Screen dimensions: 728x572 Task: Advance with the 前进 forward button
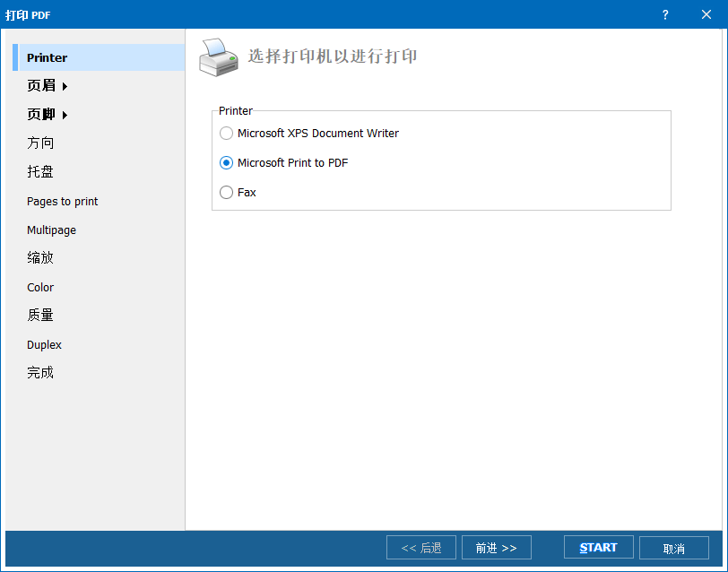pyautogui.click(x=496, y=547)
